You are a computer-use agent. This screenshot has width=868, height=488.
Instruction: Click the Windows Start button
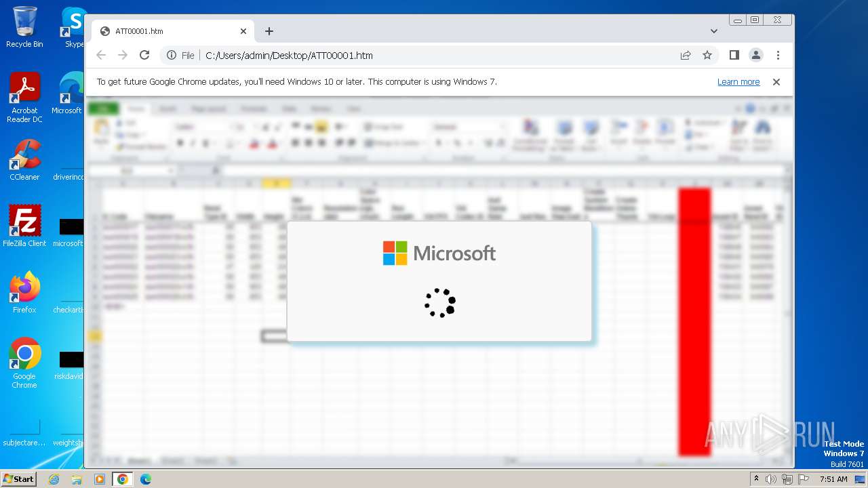[18, 479]
